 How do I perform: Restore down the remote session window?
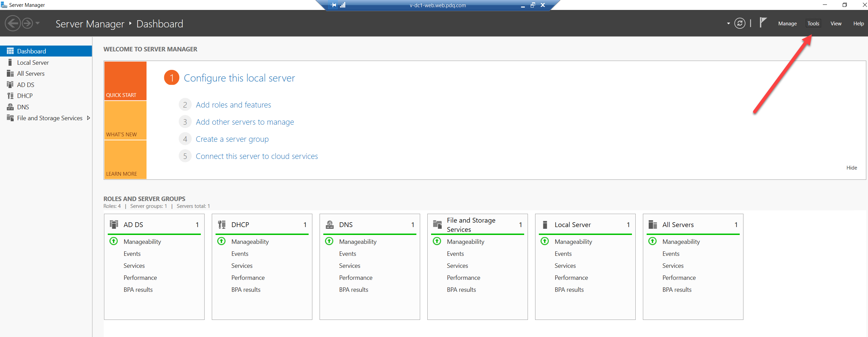[533, 5]
